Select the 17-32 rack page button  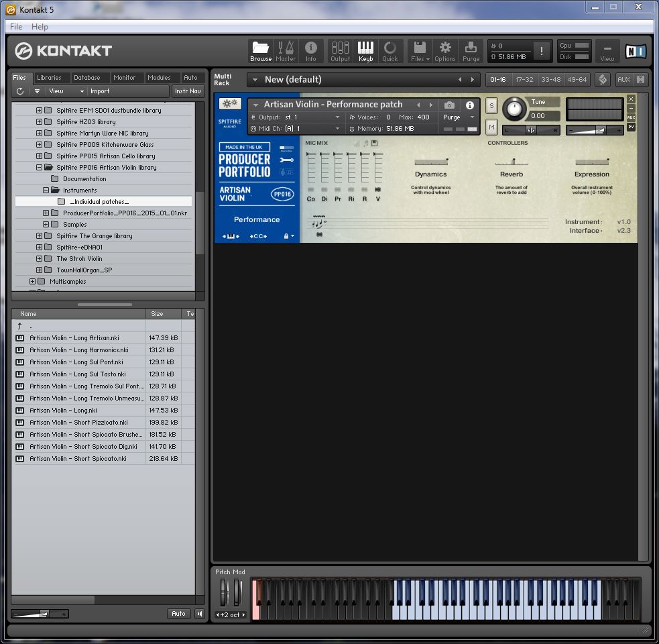pos(524,80)
